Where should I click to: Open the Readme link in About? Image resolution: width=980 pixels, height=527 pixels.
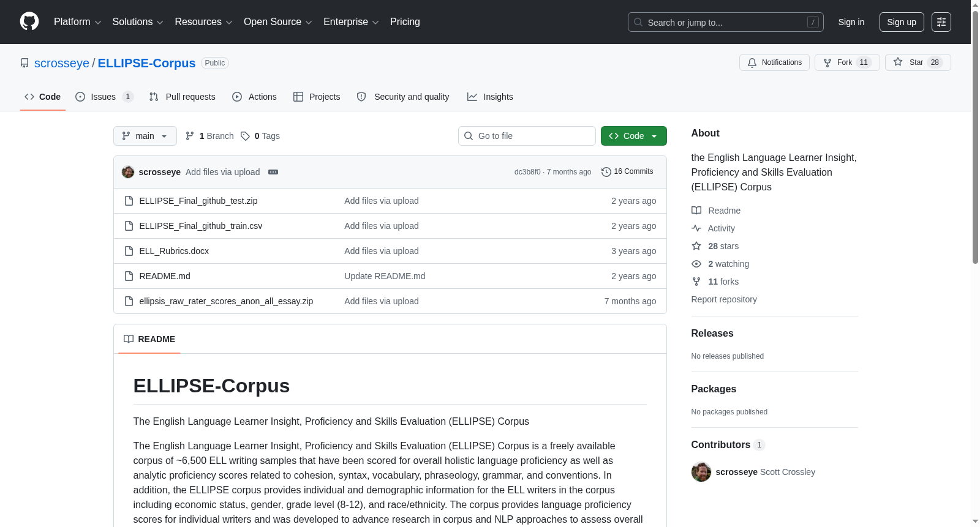[x=716, y=211]
